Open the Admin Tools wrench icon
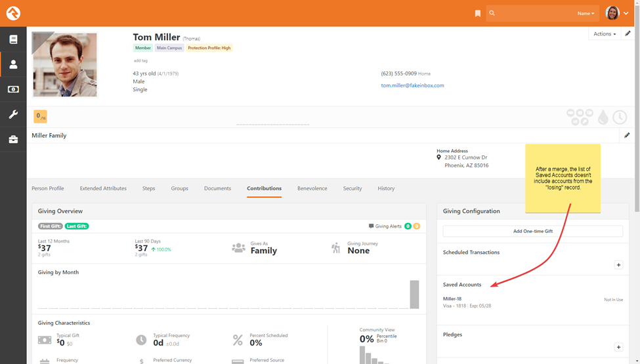 (13, 114)
